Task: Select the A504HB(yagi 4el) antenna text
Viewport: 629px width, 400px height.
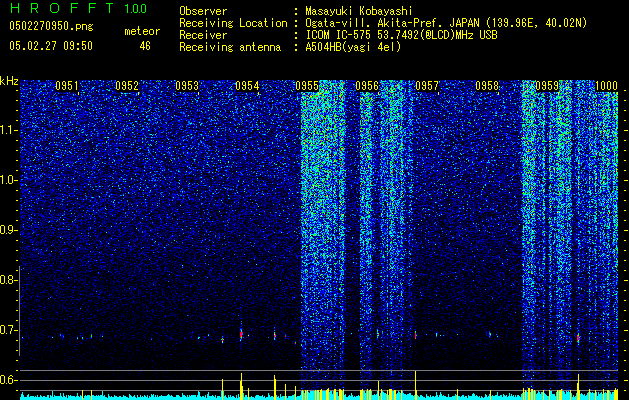Action: click(x=353, y=47)
